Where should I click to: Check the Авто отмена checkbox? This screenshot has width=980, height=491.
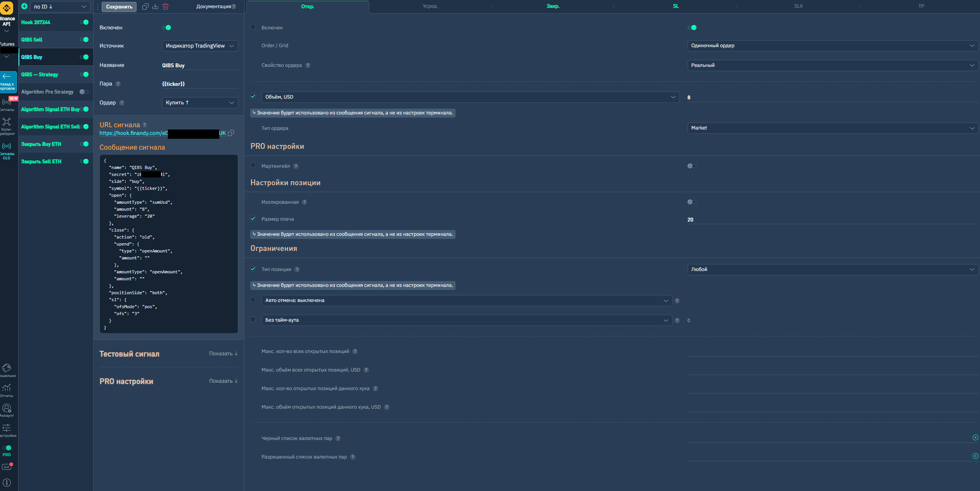[x=253, y=300]
